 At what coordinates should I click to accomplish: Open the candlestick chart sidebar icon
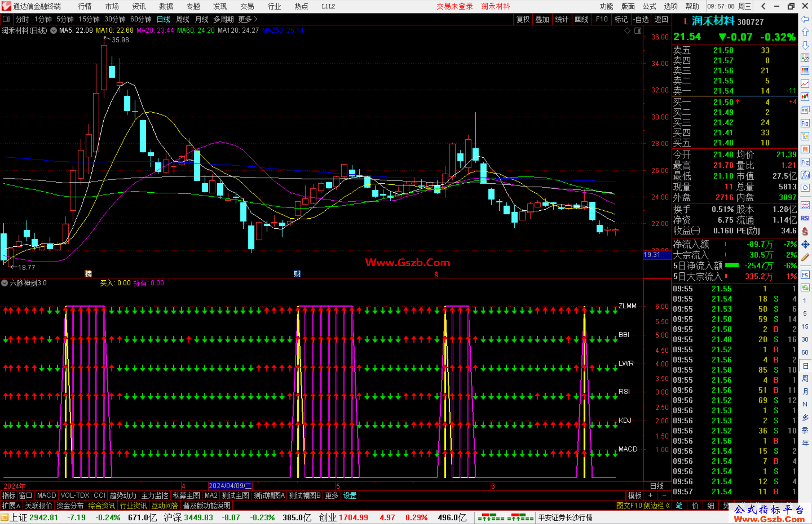pyautogui.click(x=805, y=97)
